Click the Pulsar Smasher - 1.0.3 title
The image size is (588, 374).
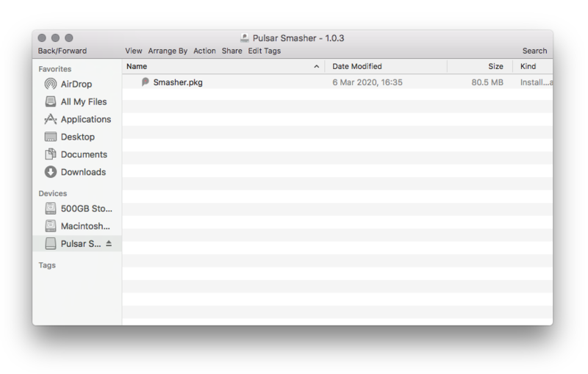[298, 38]
